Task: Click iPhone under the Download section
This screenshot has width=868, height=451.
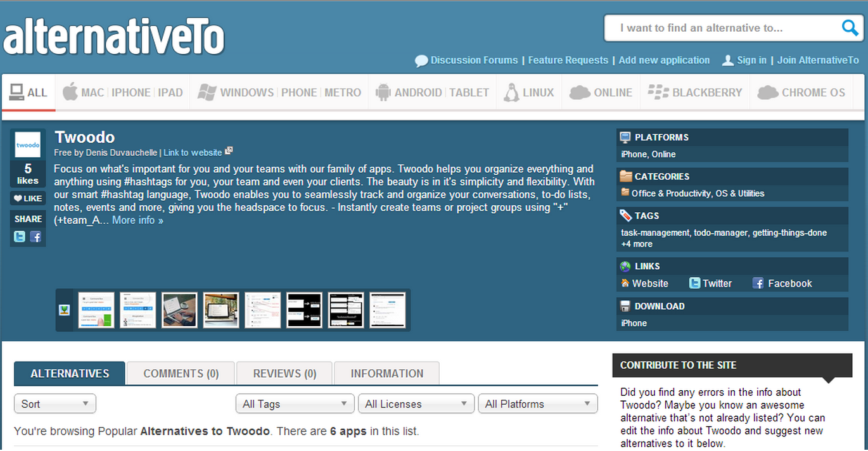Action: pyautogui.click(x=634, y=323)
